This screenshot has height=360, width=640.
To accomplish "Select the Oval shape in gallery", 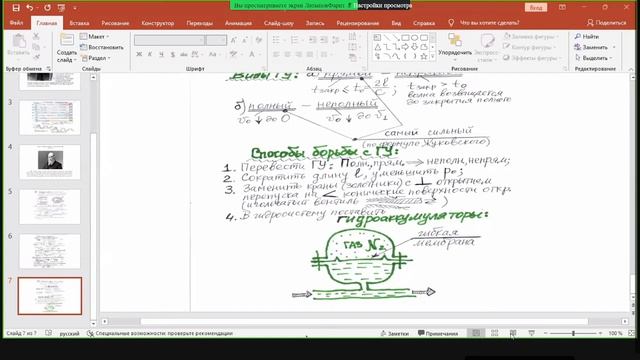I will pyautogui.click(x=415, y=38).
